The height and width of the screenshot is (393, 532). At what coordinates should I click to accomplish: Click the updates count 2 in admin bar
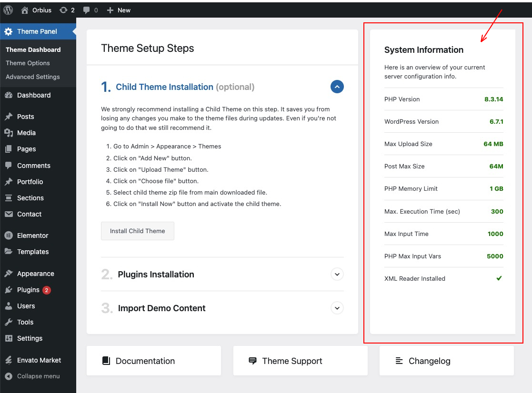click(72, 10)
